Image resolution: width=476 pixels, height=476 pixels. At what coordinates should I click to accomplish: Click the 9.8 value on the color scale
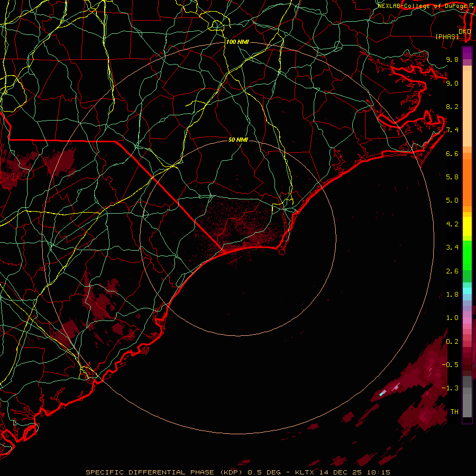coord(452,60)
